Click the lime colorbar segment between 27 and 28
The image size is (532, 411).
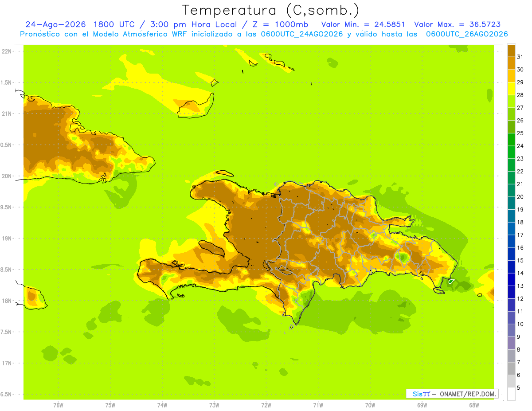(511, 102)
